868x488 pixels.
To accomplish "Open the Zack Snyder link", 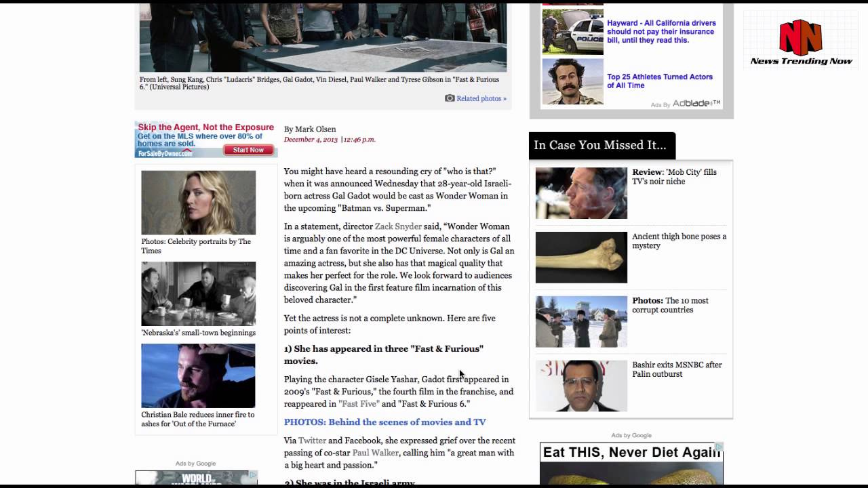I will click(x=398, y=226).
